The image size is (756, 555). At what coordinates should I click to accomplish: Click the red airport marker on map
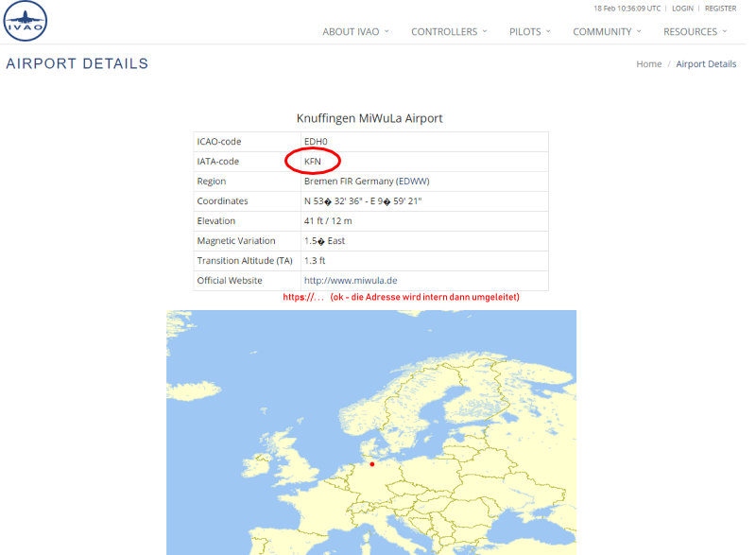coord(371,464)
